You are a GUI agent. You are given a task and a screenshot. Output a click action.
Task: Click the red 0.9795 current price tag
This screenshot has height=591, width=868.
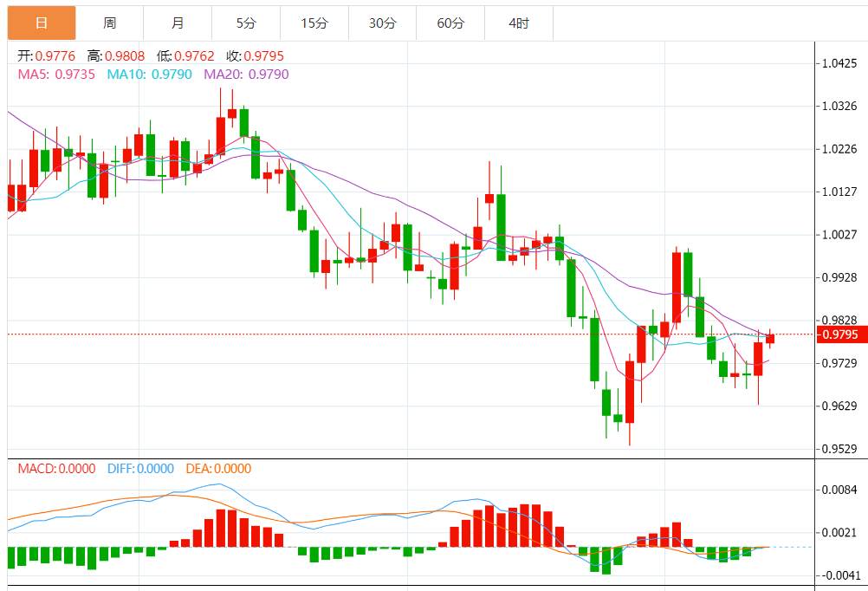(842, 334)
